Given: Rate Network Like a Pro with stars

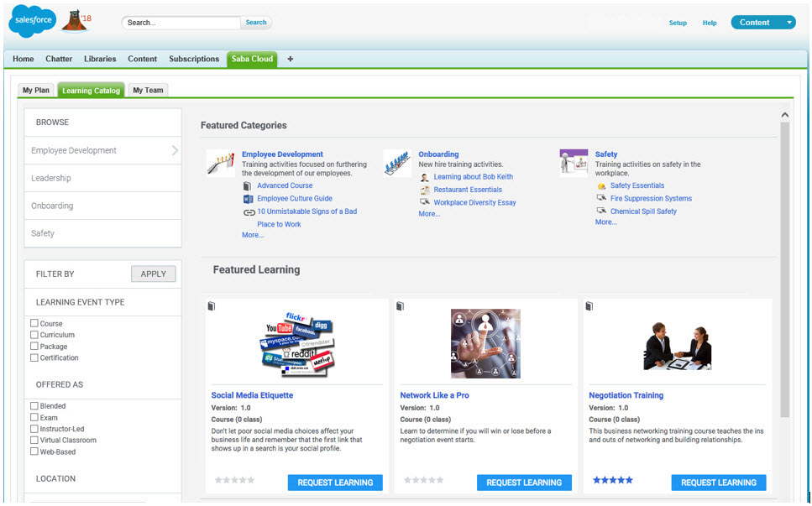Looking at the screenshot, I should pos(423,480).
